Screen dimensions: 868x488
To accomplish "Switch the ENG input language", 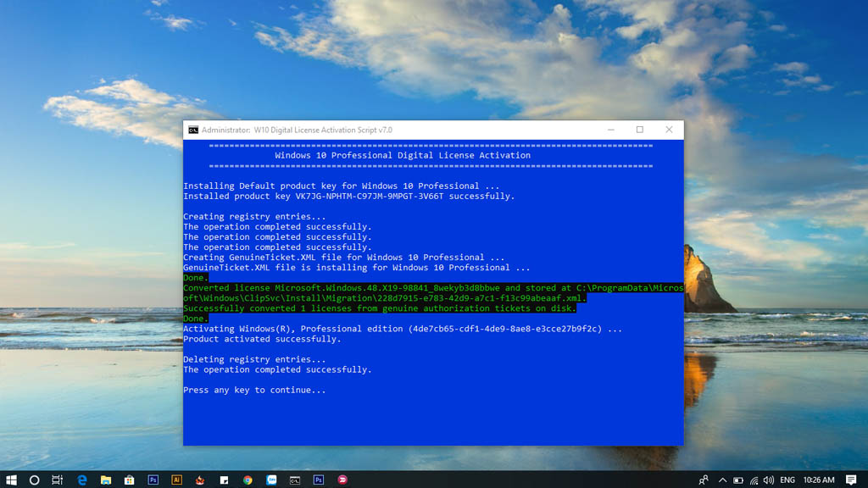I will click(x=787, y=480).
